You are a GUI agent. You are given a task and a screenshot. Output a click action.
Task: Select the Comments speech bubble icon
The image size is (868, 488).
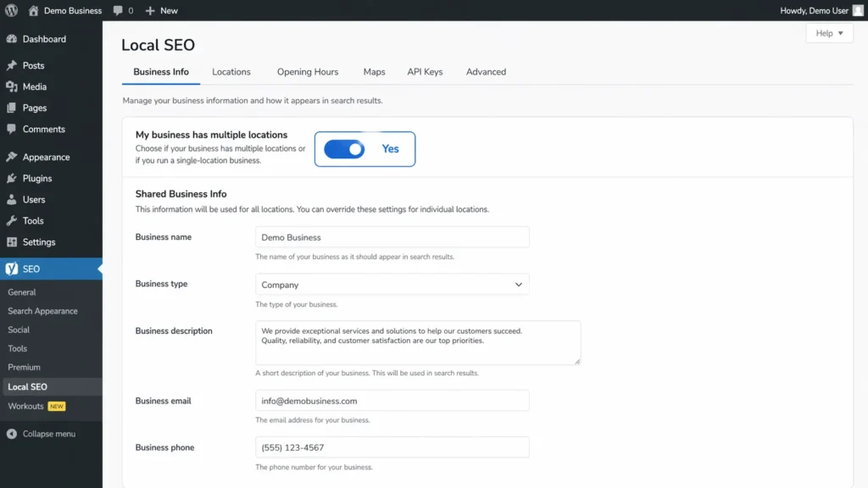pyautogui.click(x=12, y=129)
